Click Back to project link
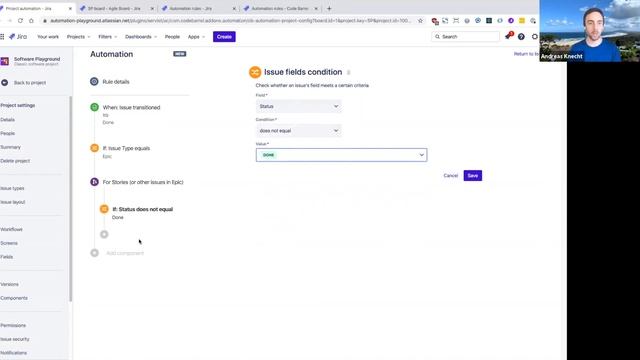The width and height of the screenshot is (640, 360). click(x=30, y=83)
